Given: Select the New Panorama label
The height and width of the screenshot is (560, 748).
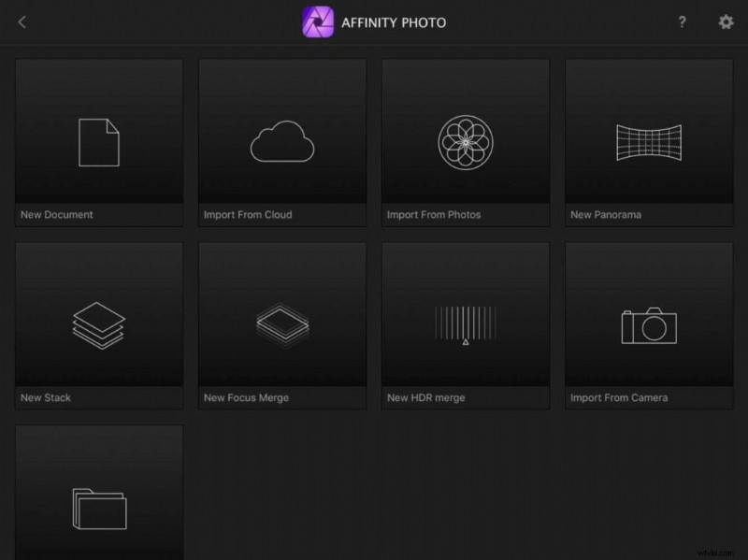Looking at the screenshot, I should (604, 214).
